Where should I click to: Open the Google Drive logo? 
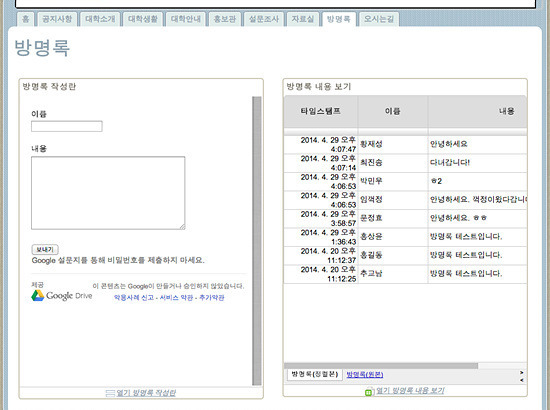coord(62,296)
